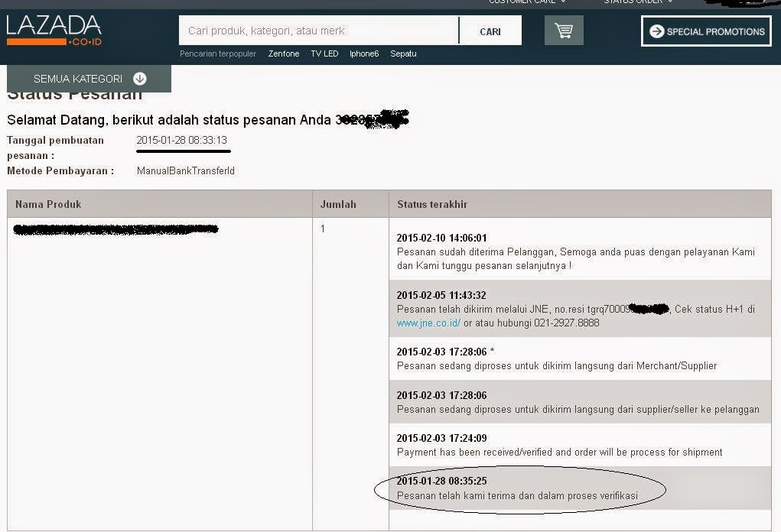Image resolution: width=781 pixels, height=532 pixels.
Task: Click the ManualBankTransferId payment method text
Action: 186,170
